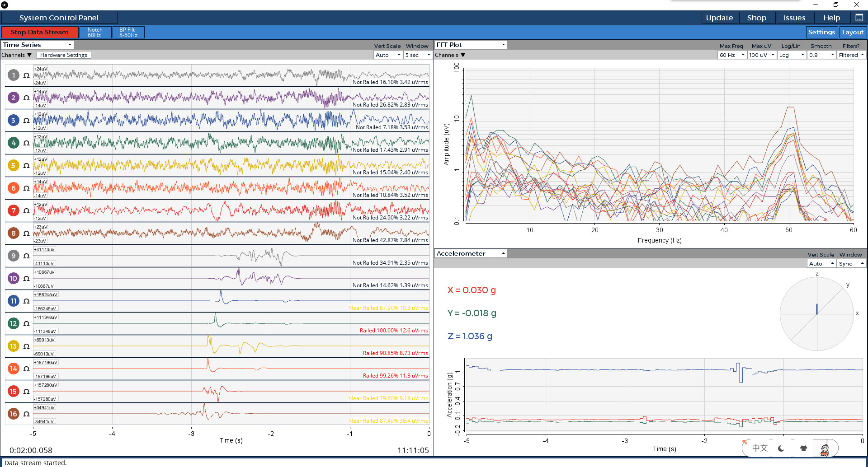Disable channel 10 using its number circle

14,278
